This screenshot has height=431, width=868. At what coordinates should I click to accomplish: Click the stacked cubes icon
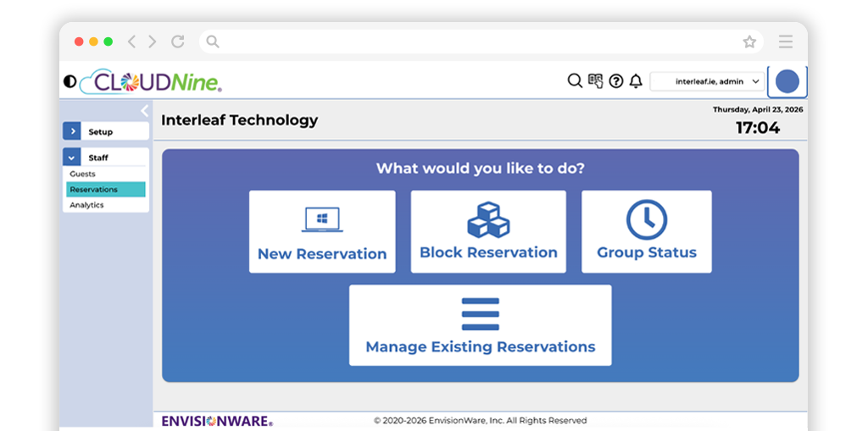pyautogui.click(x=488, y=219)
